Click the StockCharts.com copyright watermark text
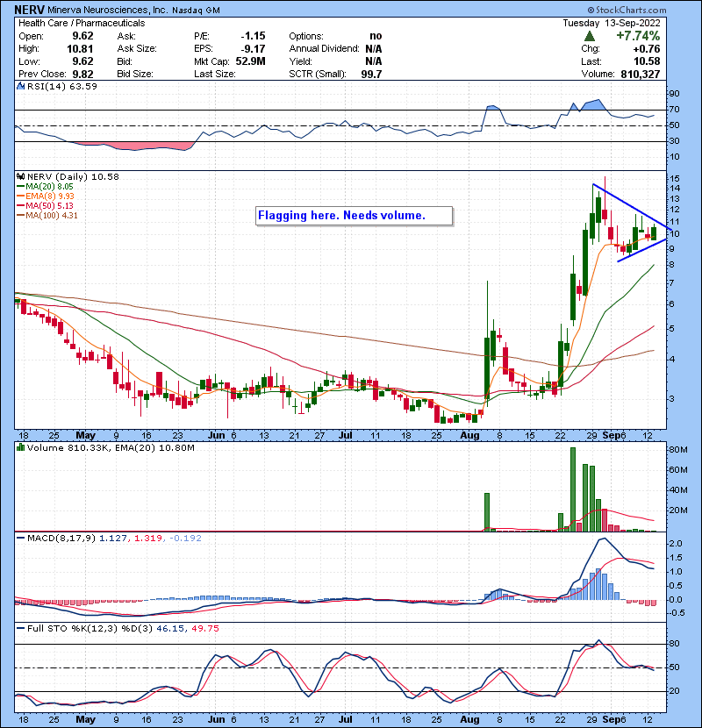This screenshot has width=702, height=728. 627,10
